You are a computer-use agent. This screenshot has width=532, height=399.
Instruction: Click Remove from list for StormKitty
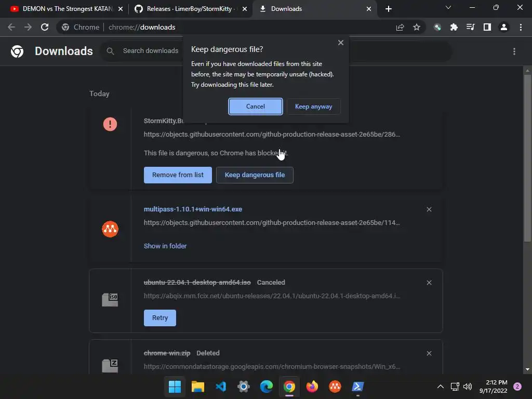(x=178, y=175)
